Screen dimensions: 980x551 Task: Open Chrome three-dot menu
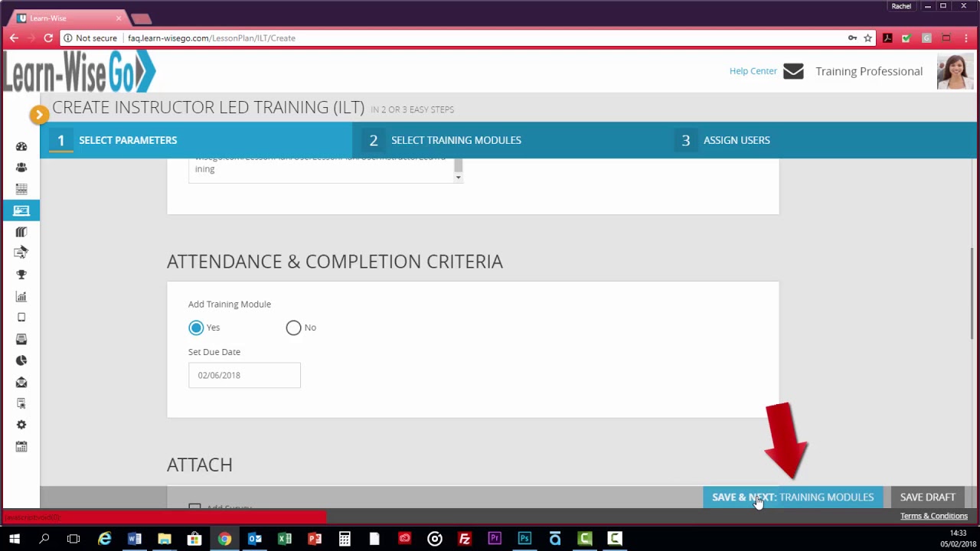coord(966,37)
